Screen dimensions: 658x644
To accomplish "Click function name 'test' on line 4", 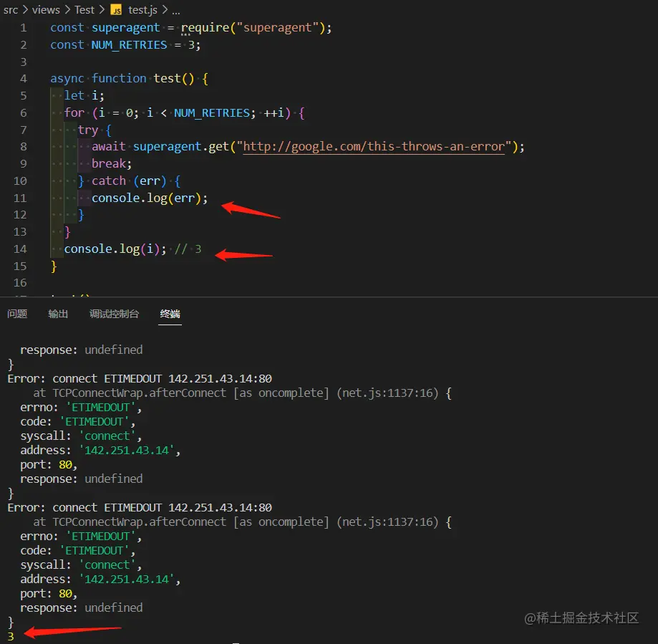I will (167, 79).
